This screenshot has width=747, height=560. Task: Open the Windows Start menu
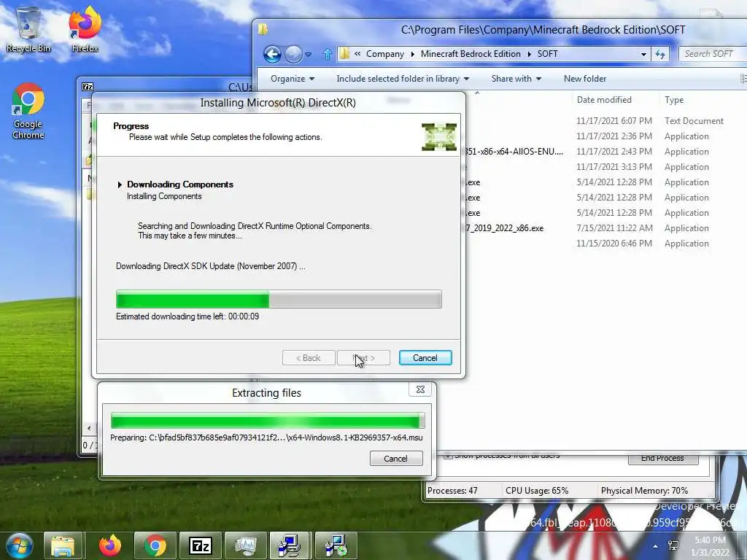[18, 545]
